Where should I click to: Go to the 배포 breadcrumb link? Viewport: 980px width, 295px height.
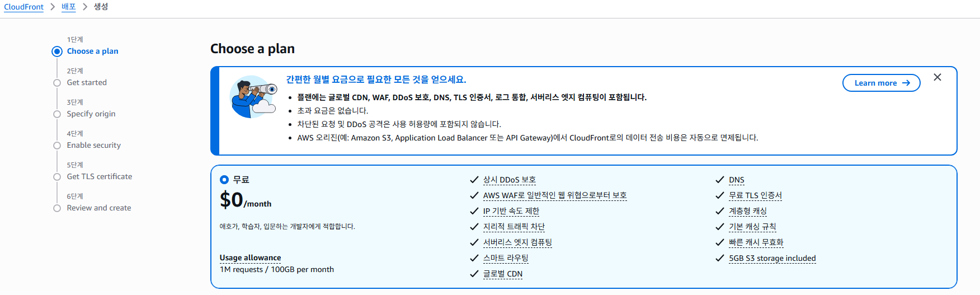[68, 7]
